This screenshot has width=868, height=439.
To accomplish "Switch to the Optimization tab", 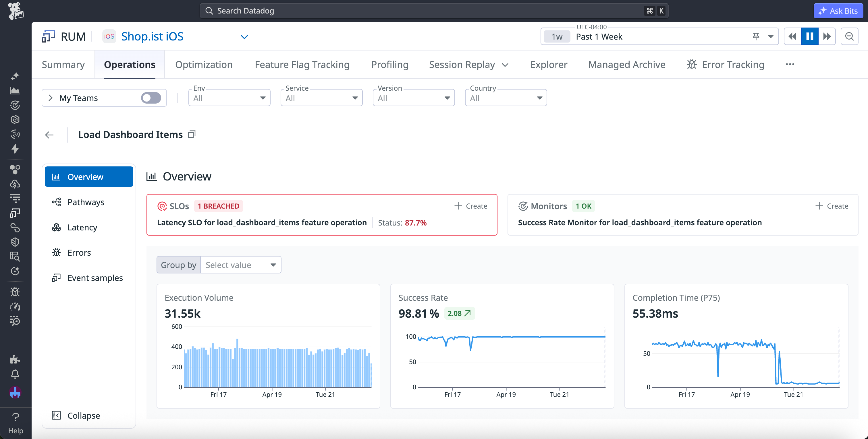I will (204, 65).
